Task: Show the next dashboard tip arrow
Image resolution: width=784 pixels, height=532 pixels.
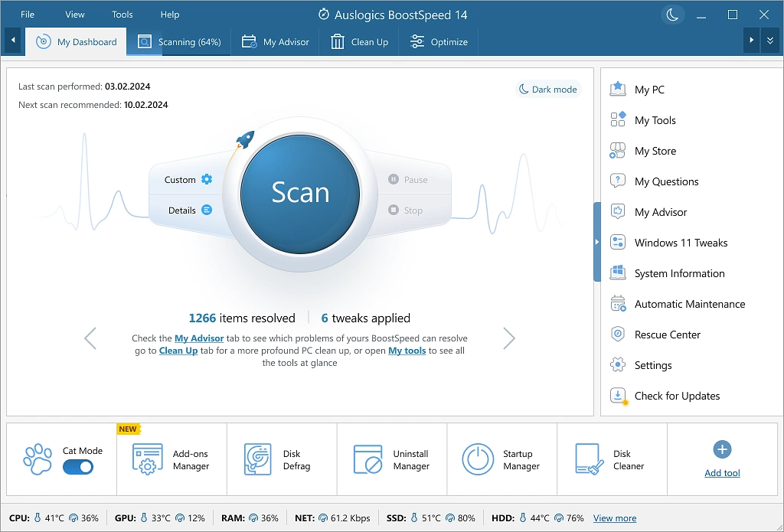Action: [509, 338]
